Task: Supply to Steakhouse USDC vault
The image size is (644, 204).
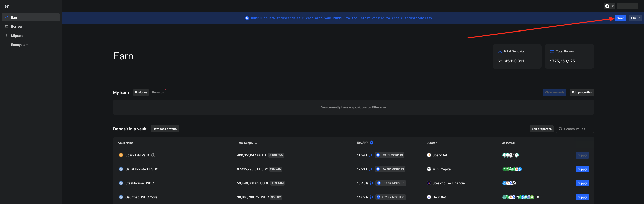Action: (582, 183)
